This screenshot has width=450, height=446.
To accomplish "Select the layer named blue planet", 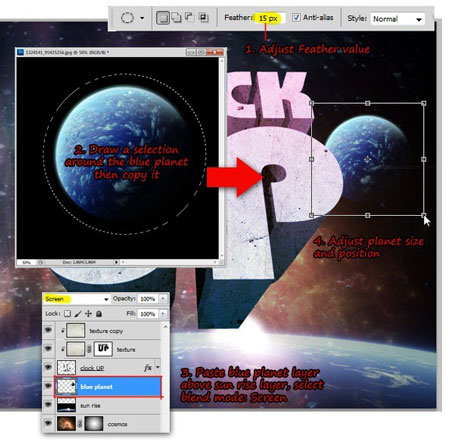I will [96, 387].
